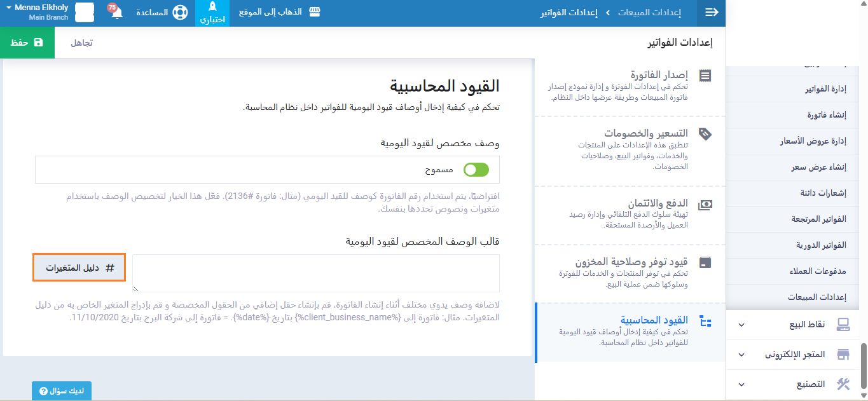The height and width of the screenshot is (401, 868).
Task: Expand the المتجر الإلكتروني chevron
Action: (741, 355)
